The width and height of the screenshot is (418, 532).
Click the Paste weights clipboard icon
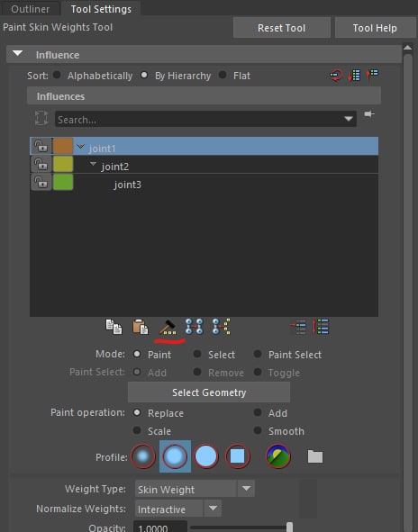click(x=141, y=327)
